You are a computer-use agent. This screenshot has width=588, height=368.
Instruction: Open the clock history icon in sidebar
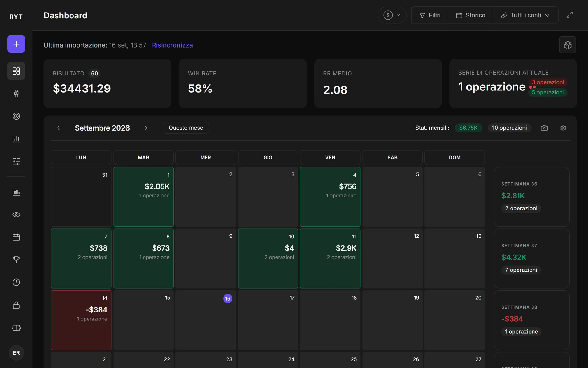tap(16, 282)
